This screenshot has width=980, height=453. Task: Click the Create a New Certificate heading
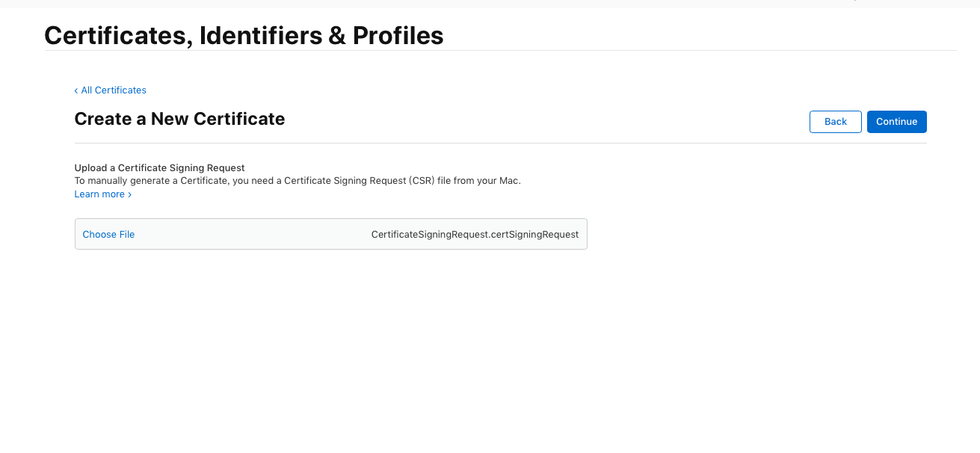[x=179, y=119]
